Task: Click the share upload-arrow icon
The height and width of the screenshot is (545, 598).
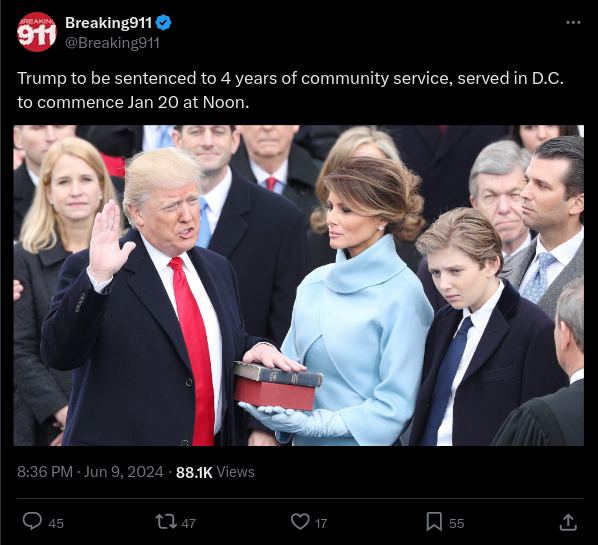Action: click(x=568, y=522)
